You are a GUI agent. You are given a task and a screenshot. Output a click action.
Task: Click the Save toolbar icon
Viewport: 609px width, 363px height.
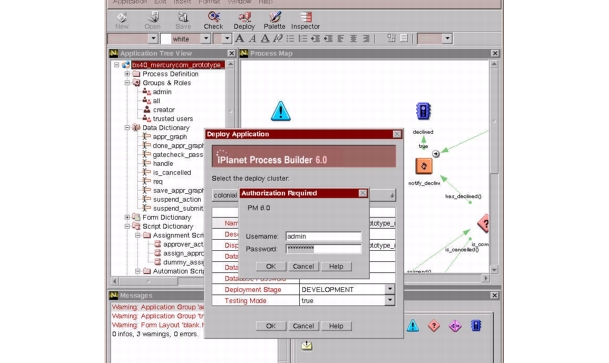pos(183,21)
